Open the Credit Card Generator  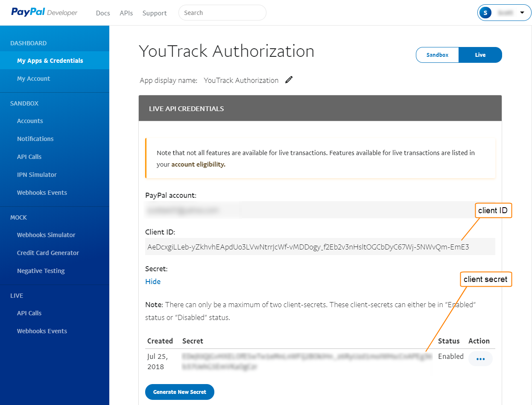click(48, 252)
